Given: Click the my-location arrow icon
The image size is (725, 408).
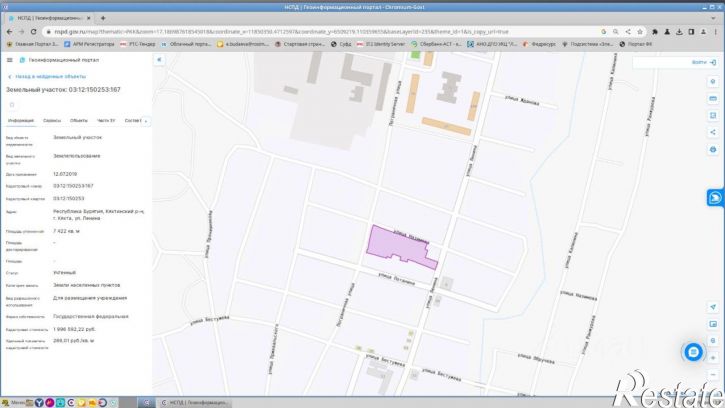Looking at the screenshot, I should [x=713, y=307].
